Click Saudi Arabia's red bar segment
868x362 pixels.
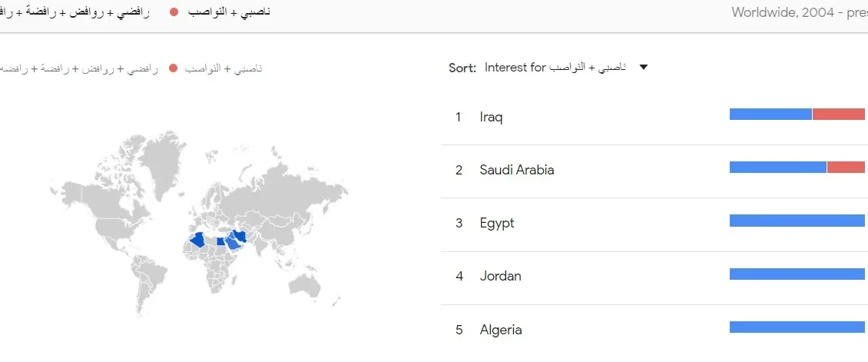[846, 168]
